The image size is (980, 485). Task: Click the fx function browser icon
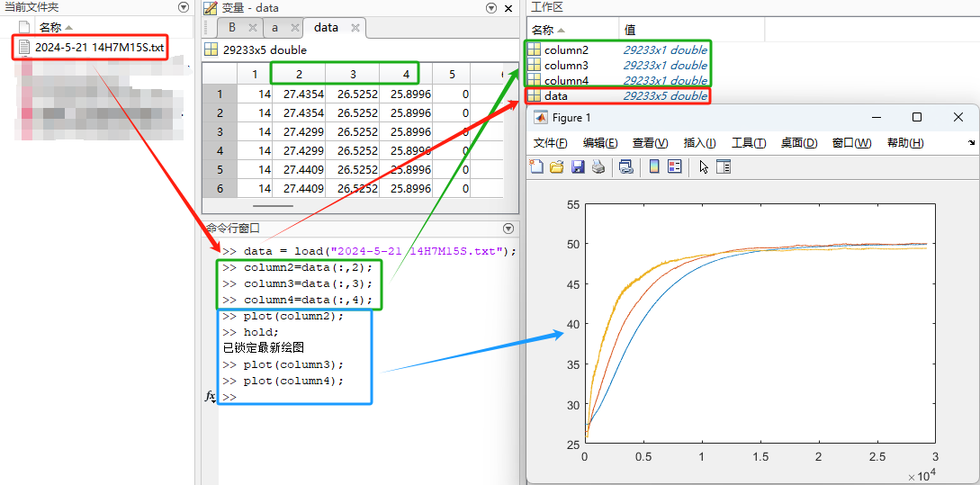click(211, 396)
